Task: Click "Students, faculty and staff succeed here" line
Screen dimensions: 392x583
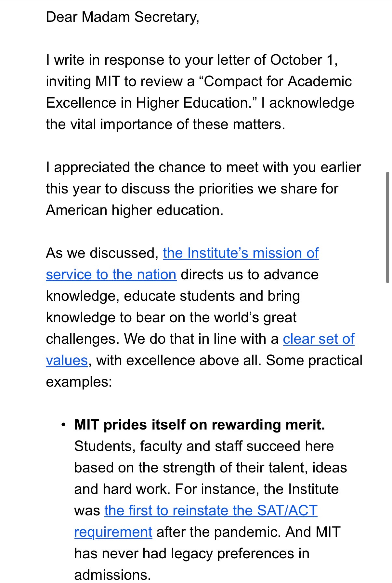Action: tap(204, 446)
